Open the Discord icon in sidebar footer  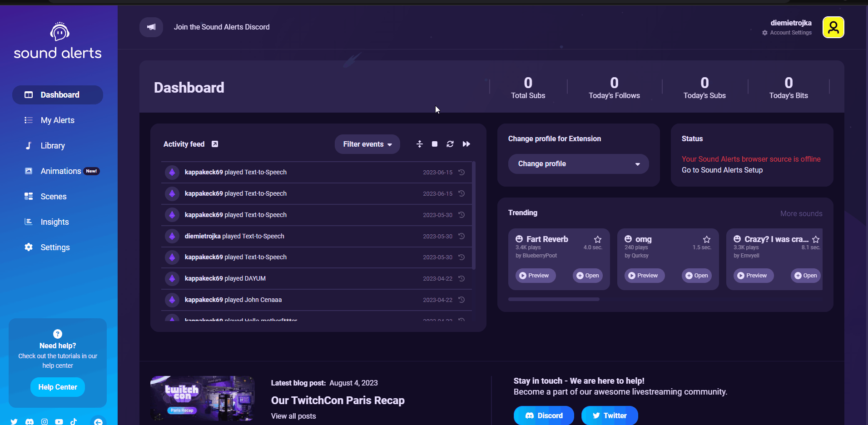[x=30, y=422]
